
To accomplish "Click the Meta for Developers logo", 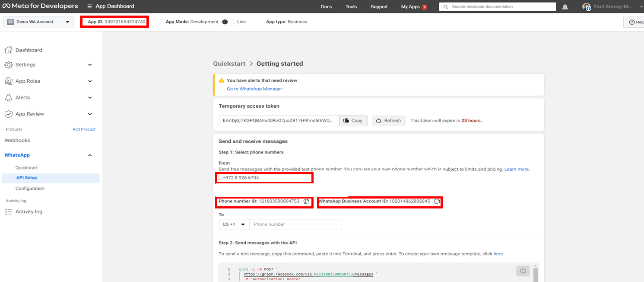I will pyautogui.click(x=41, y=6).
